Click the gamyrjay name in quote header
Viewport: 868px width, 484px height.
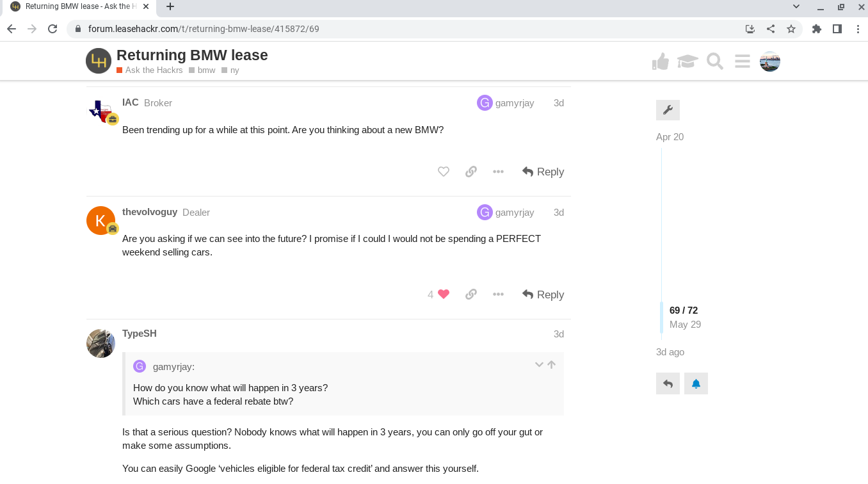click(x=173, y=367)
